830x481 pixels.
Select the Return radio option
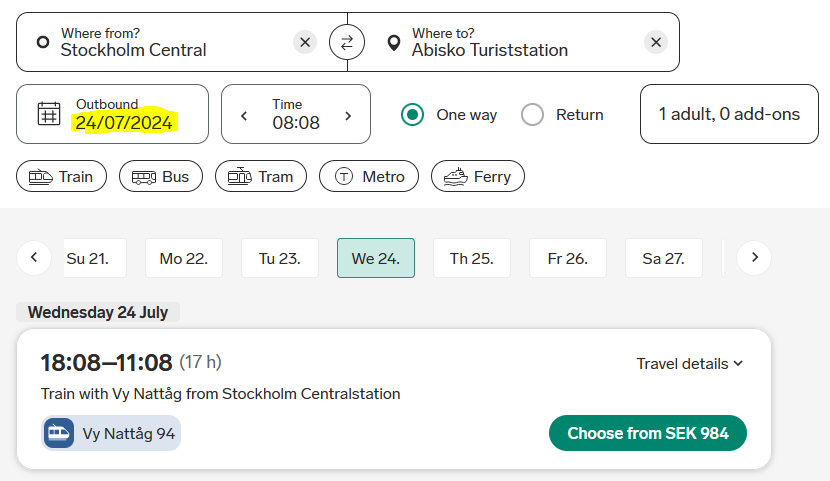[x=532, y=115]
